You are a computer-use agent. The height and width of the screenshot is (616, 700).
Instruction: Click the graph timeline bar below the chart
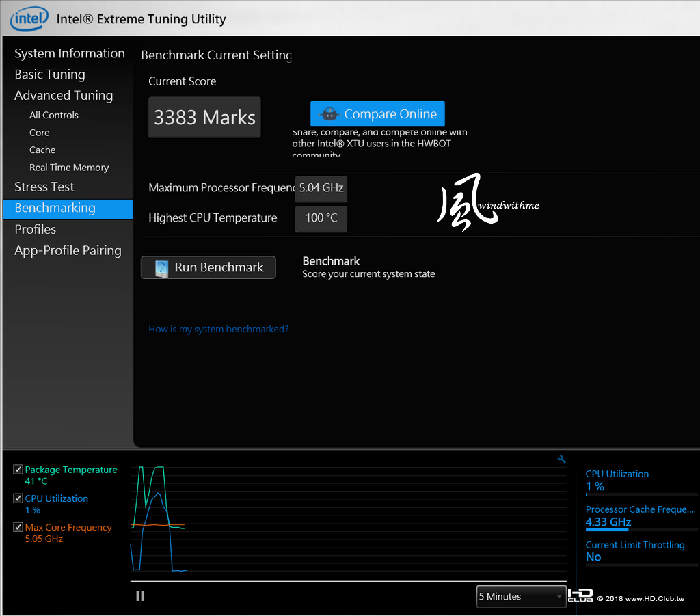click(x=348, y=581)
